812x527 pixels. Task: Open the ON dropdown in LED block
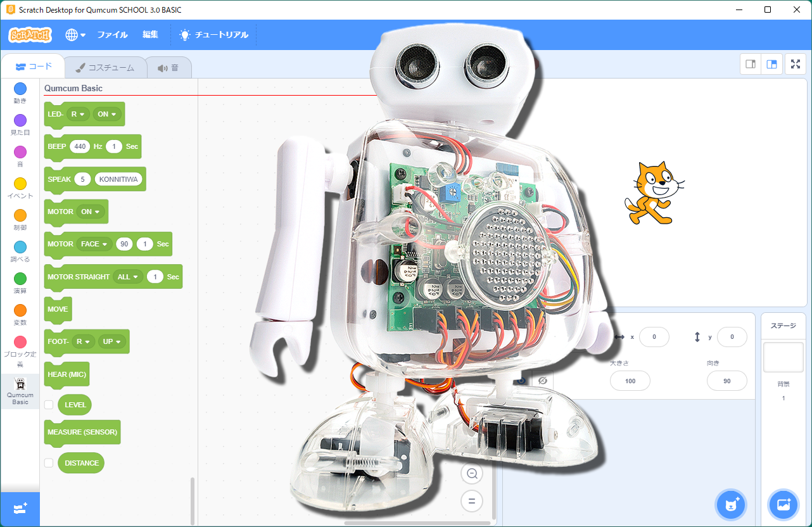[106, 114]
